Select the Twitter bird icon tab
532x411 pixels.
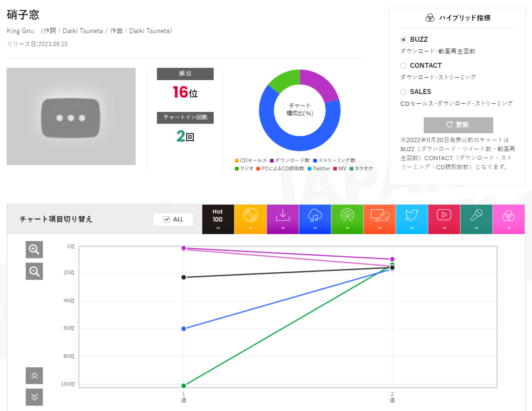(412, 219)
